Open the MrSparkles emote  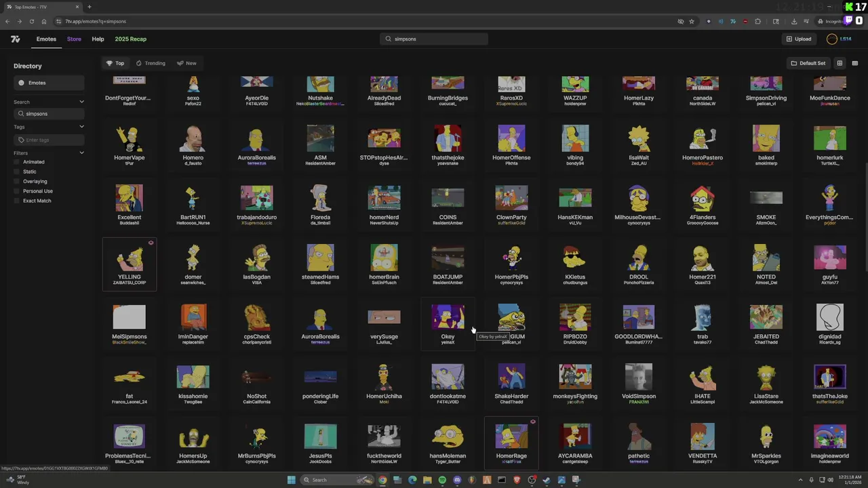pos(766,443)
